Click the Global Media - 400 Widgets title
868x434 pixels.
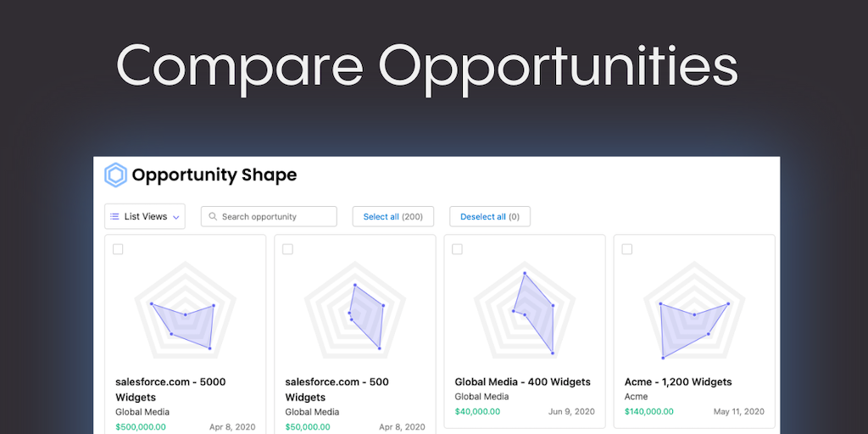coord(522,382)
